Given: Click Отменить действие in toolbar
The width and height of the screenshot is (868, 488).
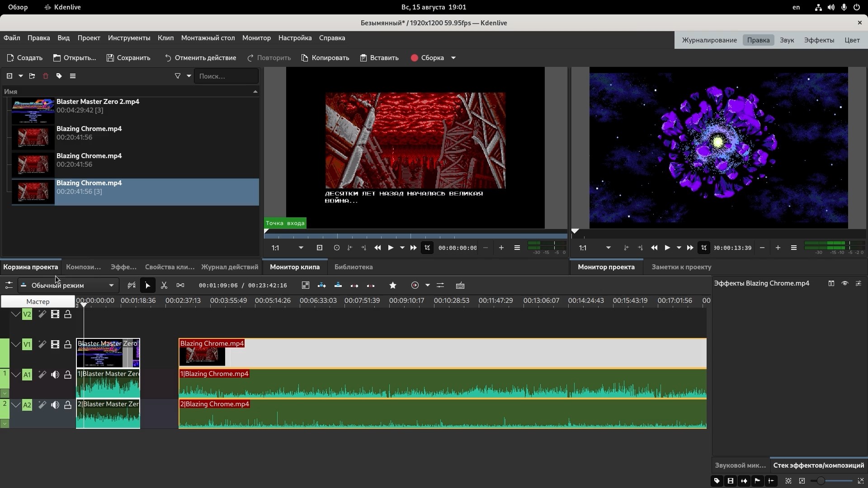Looking at the screenshot, I should pos(200,58).
